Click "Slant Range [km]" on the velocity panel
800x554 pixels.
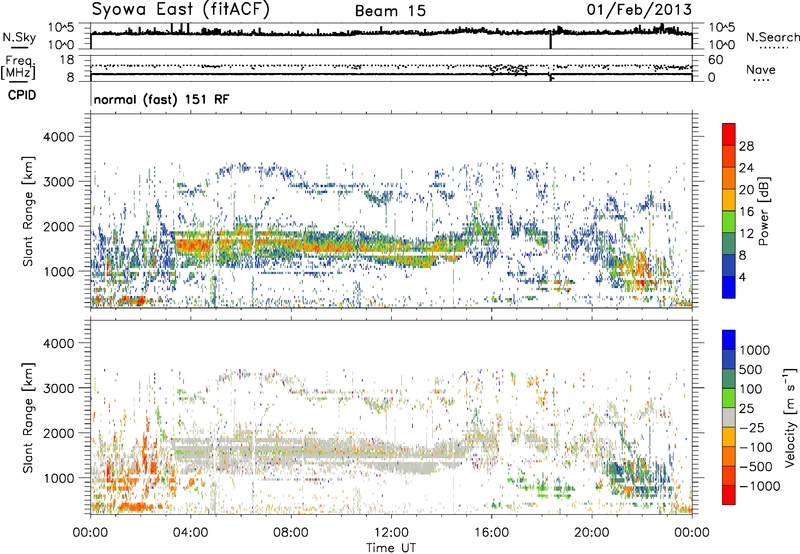[28, 418]
